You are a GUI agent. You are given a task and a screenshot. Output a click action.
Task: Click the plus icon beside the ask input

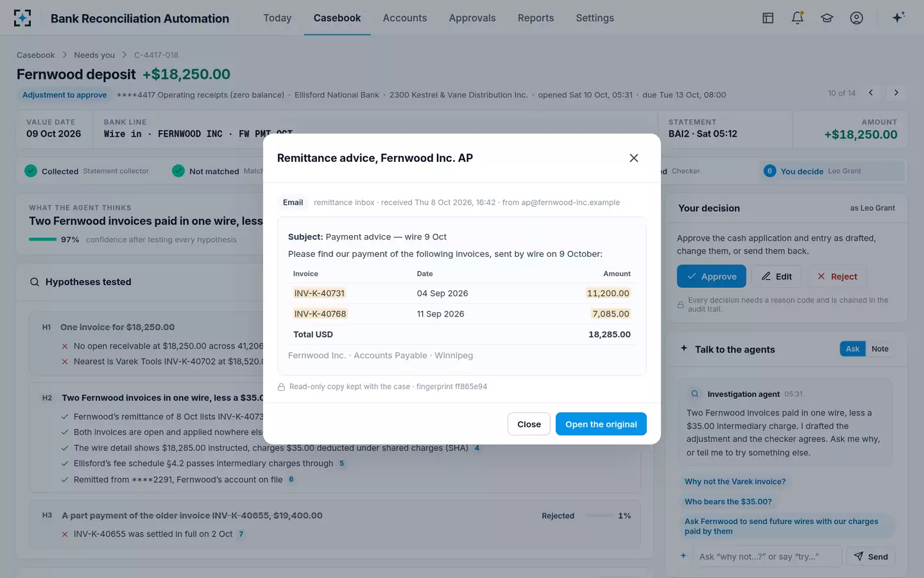683,556
